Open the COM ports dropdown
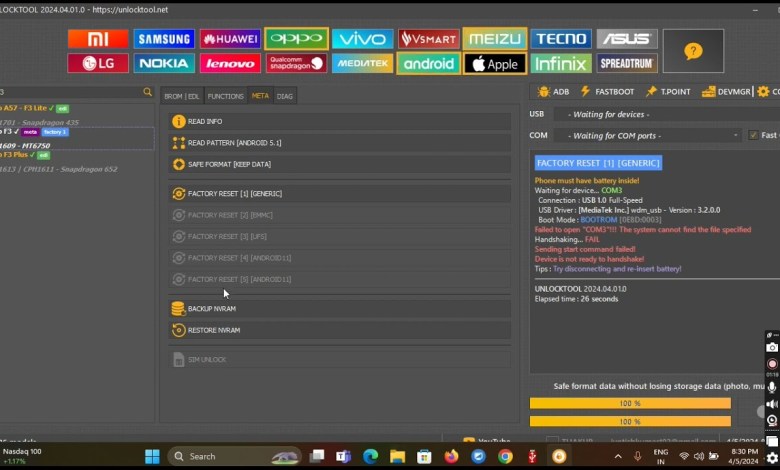This screenshot has height=470, width=780. 647,135
